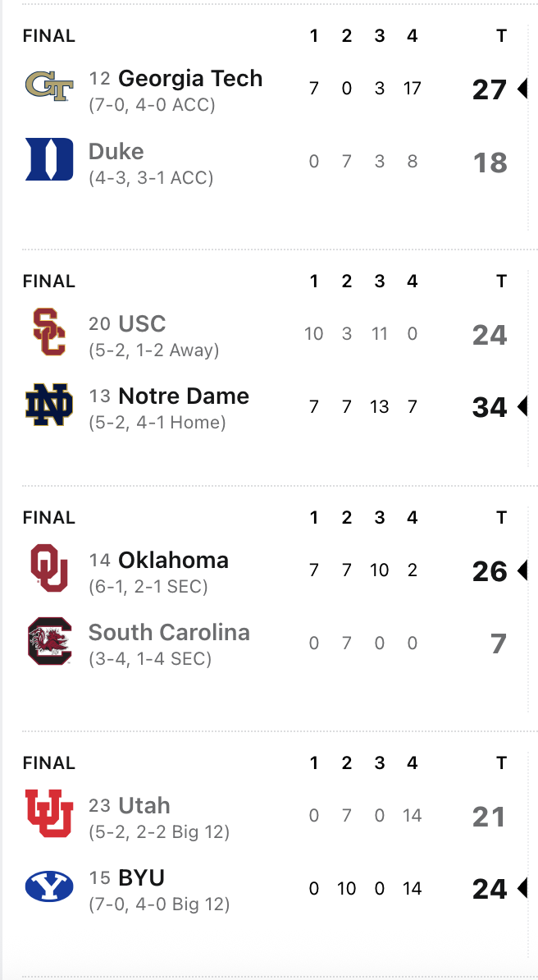Click Georgia Tech's final score of 27
The width and height of the screenshot is (538, 980).
point(489,89)
